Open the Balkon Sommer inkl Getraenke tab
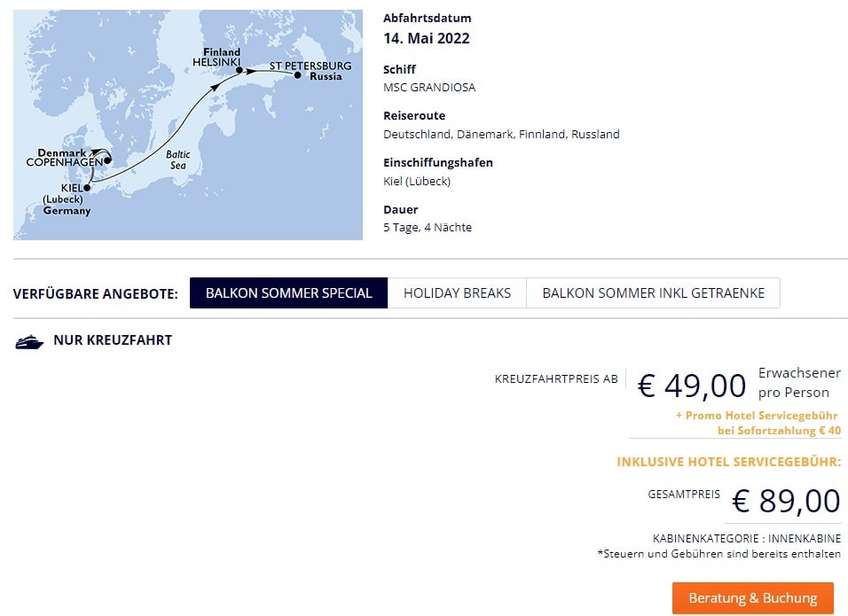The height and width of the screenshot is (616, 848). [x=653, y=292]
